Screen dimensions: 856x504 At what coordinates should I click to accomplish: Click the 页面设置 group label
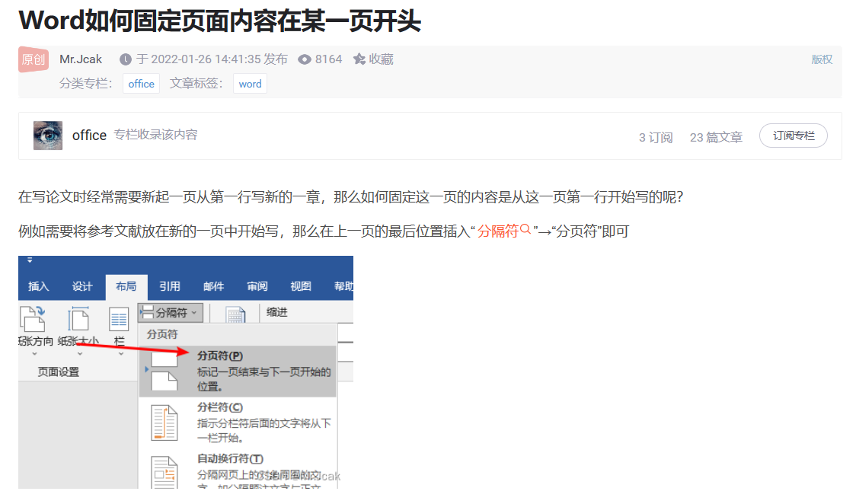[59, 372]
